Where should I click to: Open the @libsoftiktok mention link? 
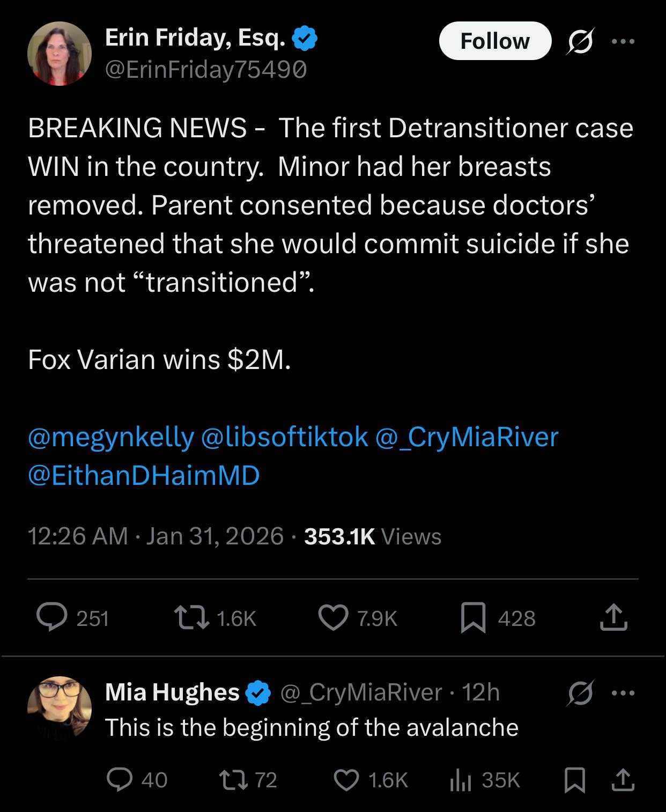(x=284, y=437)
